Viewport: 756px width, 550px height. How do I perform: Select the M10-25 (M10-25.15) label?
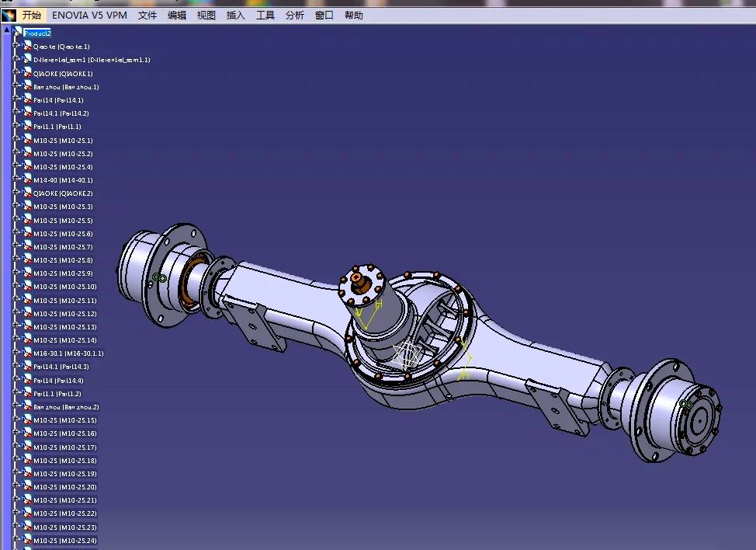[x=65, y=420]
